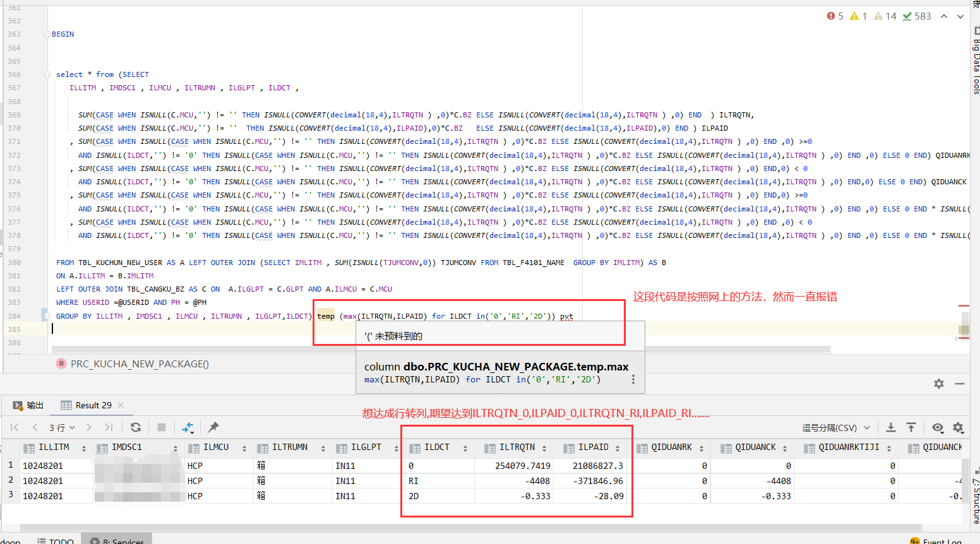Open the 逗号分隔(CSV) extractor dropdown
This screenshot has height=544, width=980.
pos(836,428)
